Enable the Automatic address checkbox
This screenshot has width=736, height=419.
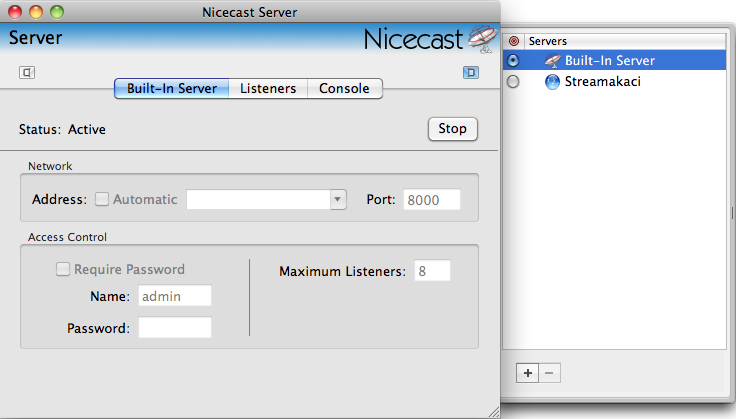[102, 199]
